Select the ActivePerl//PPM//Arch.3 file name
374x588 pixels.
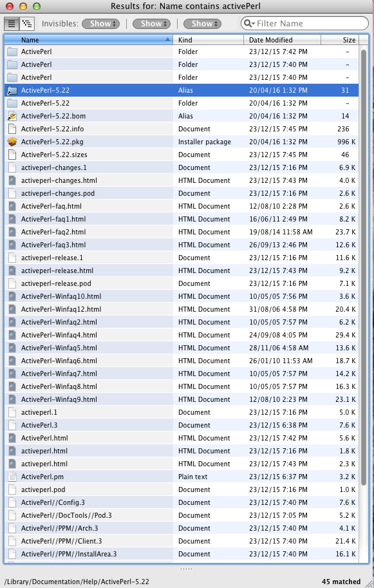[x=60, y=528]
